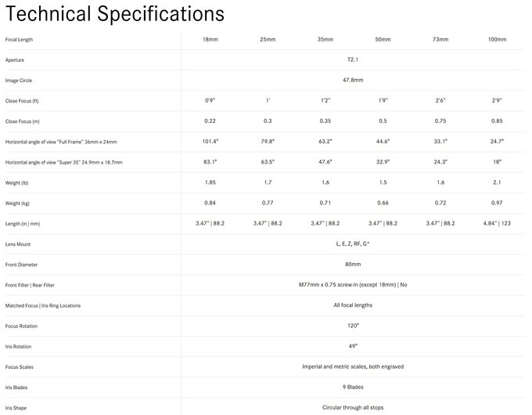This screenshot has width=532, height=415.
Task: Click the Super 35 angle of view label
Action: [64, 162]
